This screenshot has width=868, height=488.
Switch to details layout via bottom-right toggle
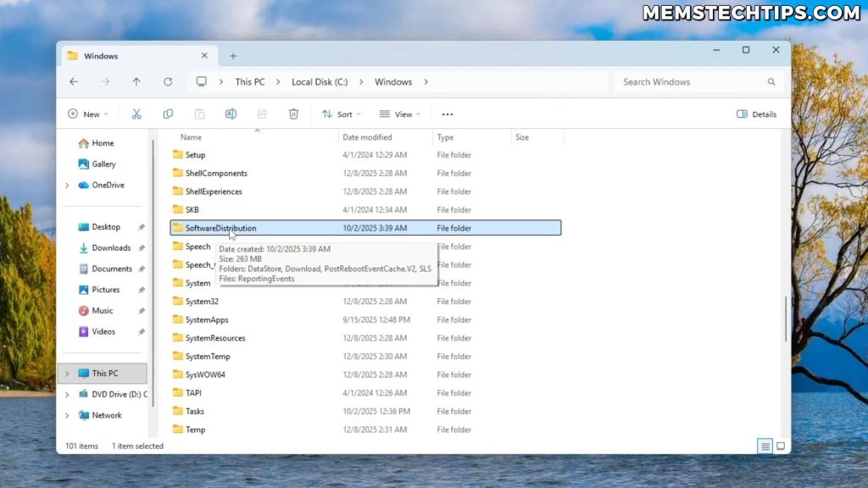(765, 446)
